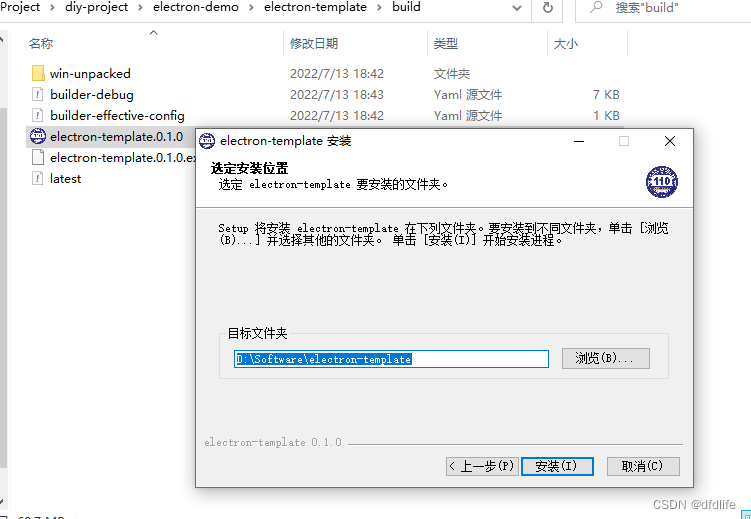
Task: Click the 1 KB size cell
Action: tap(606, 115)
